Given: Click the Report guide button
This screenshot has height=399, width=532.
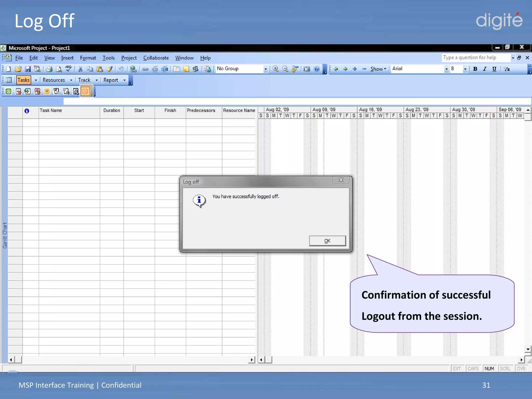Looking at the screenshot, I should coord(111,80).
